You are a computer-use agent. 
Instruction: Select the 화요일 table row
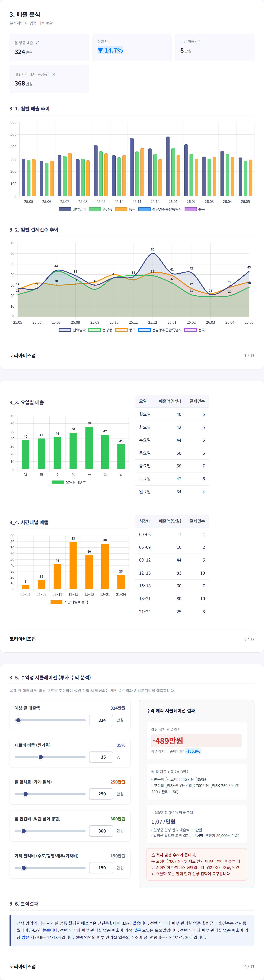pos(172,427)
